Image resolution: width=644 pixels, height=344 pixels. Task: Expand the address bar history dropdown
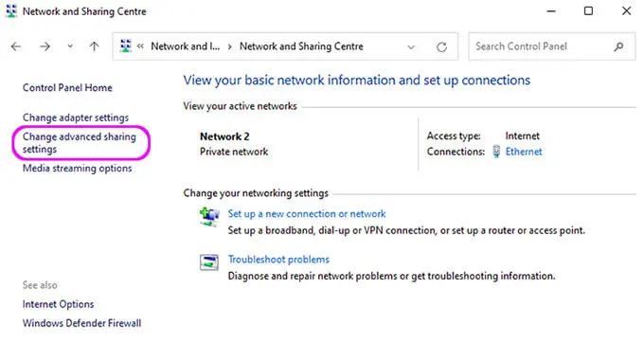coord(411,46)
